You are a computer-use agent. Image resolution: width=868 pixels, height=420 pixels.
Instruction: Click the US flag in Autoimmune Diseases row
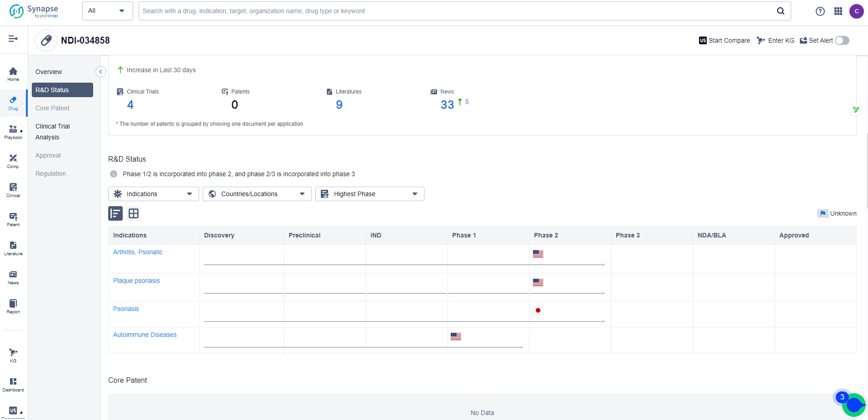coord(456,336)
